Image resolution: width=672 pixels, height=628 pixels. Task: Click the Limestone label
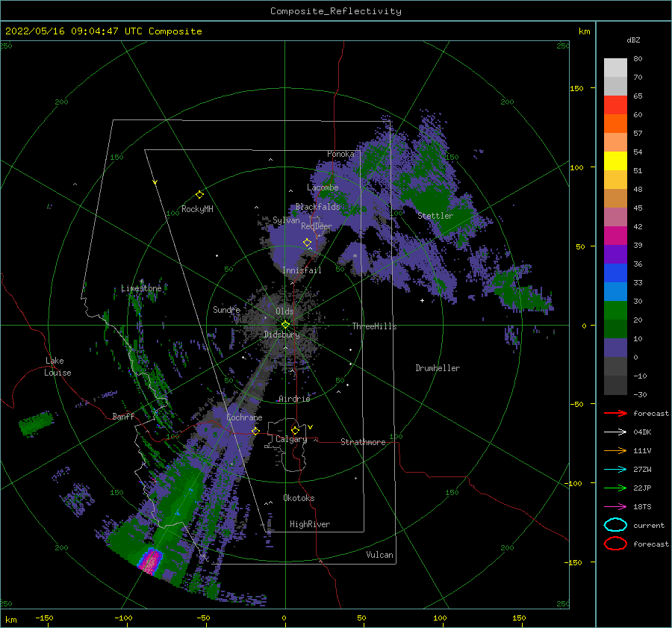pos(141,288)
